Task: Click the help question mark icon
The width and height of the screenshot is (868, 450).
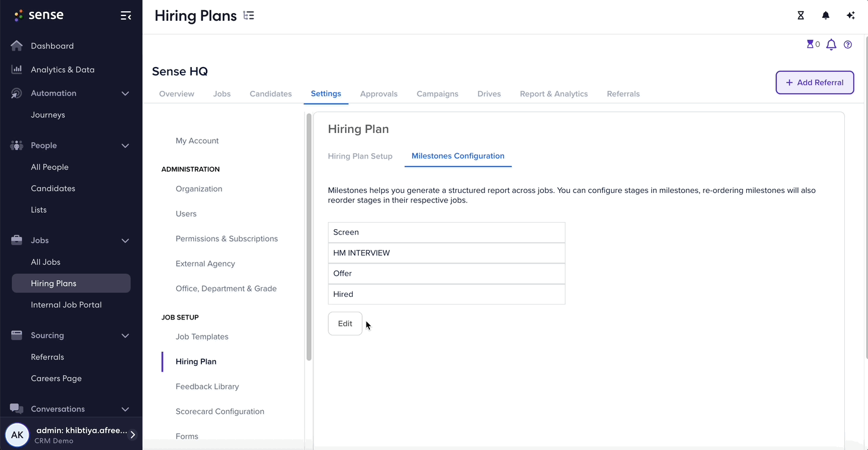Action: (848, 45)
